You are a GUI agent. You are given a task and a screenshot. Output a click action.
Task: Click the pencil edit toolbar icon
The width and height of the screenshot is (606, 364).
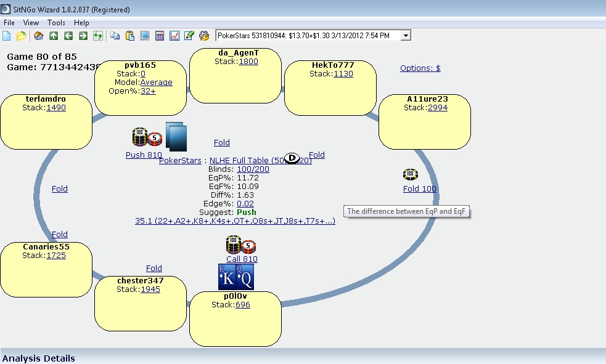pos(189,36)
